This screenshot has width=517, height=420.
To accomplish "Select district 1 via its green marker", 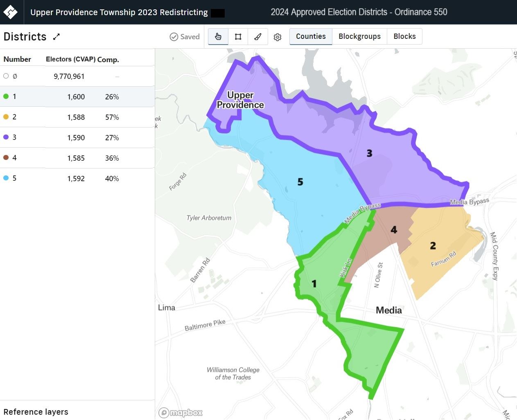I will coord(6,96).
